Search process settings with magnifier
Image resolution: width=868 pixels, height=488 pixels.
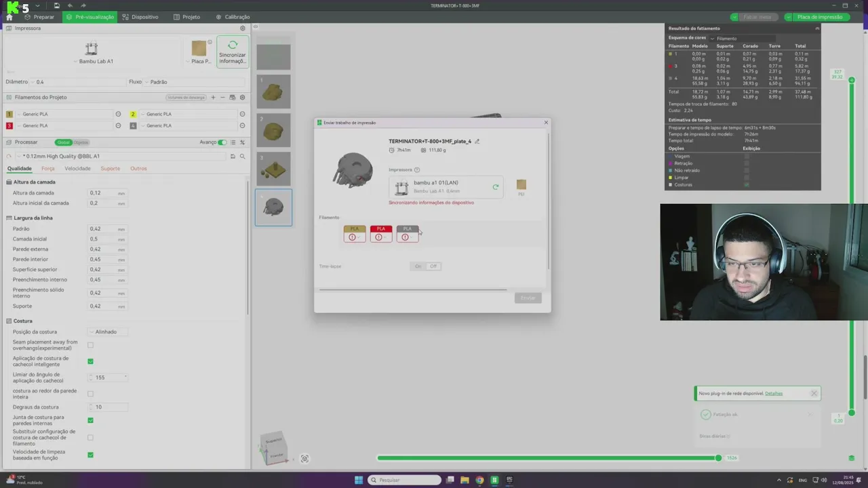click(242, 156)
